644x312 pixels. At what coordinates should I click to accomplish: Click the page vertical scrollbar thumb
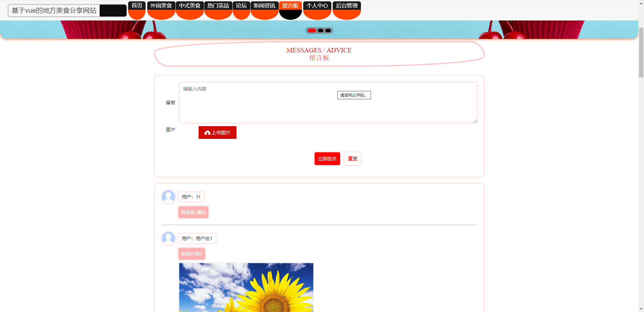[x=641, y=52]
